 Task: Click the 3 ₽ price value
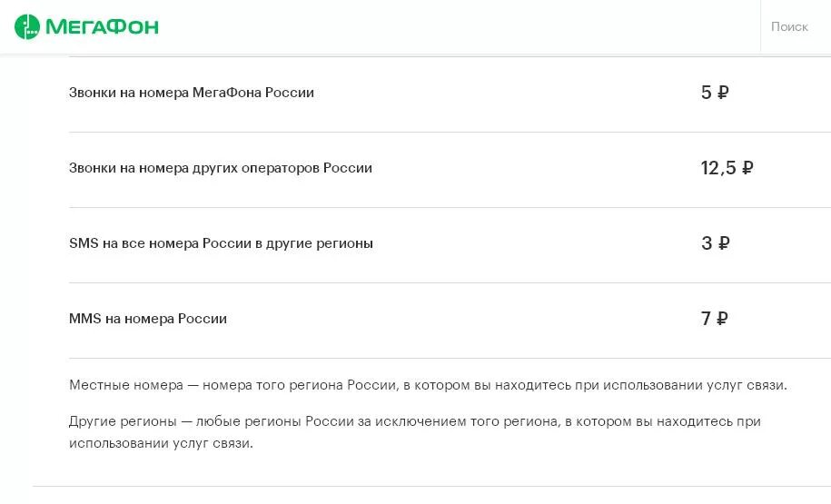pyautogui.click(x=715, y=243)
